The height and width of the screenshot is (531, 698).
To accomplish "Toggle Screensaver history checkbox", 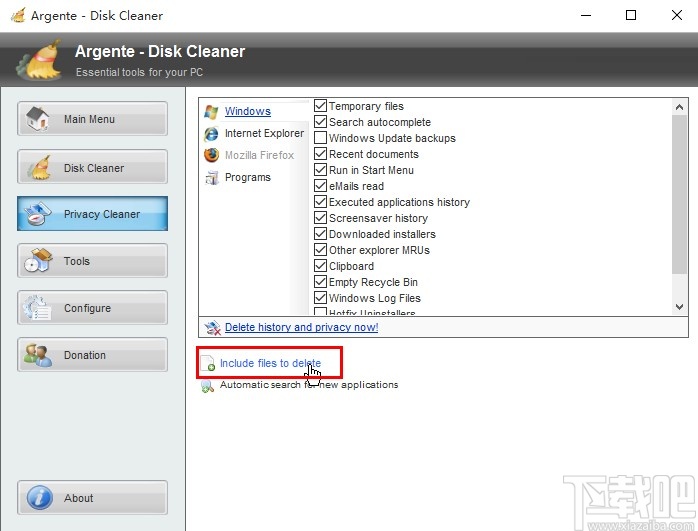I will pos(321,218).
